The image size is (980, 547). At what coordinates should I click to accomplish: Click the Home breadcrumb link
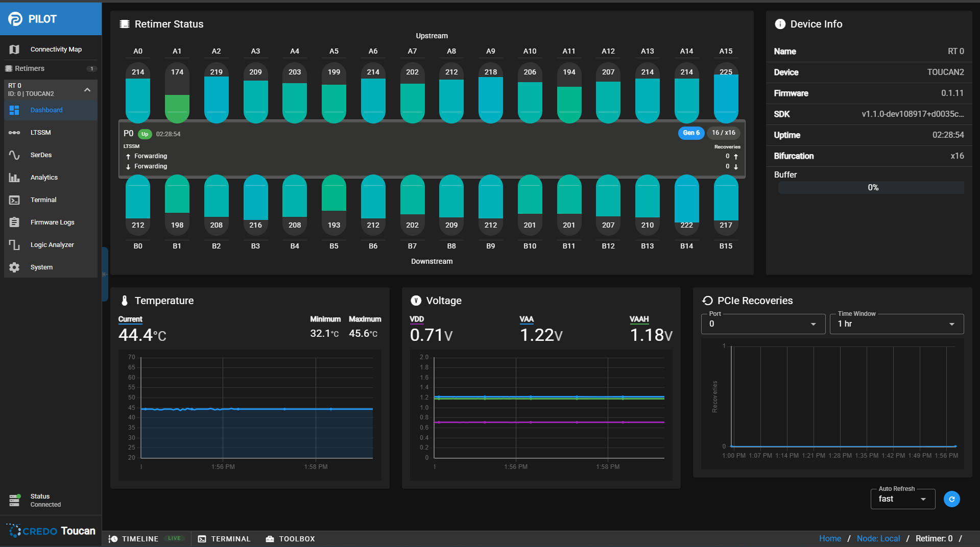830,539
